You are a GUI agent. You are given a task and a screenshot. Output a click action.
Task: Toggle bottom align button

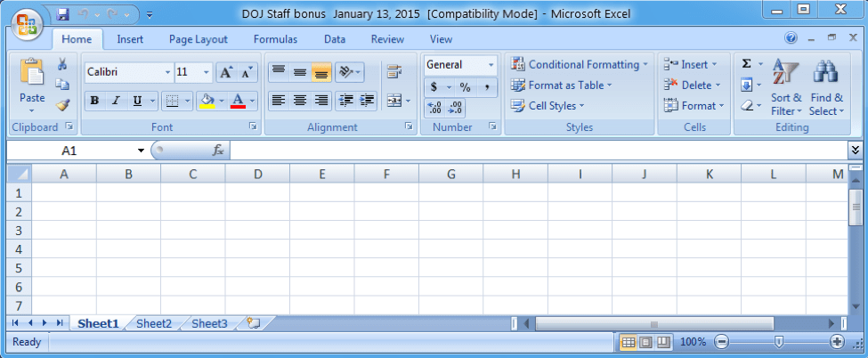[x=321, y=72]
